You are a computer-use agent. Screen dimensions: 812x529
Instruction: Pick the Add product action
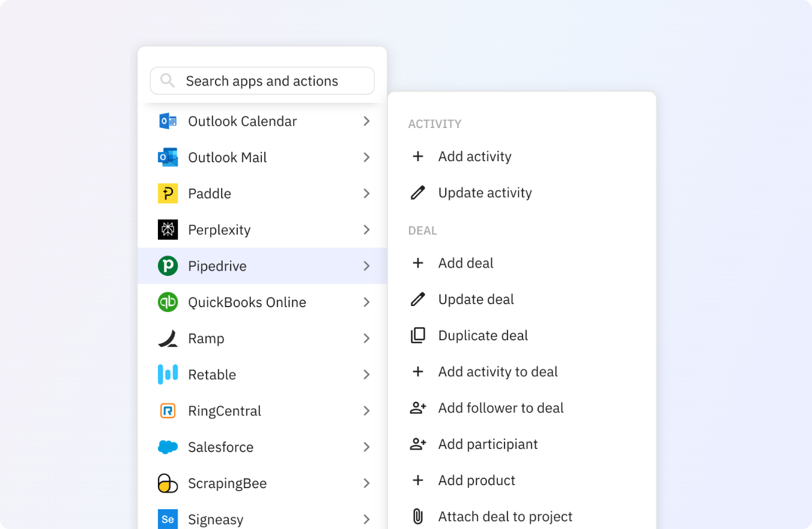pyautogui.click(x=476, y=480)
